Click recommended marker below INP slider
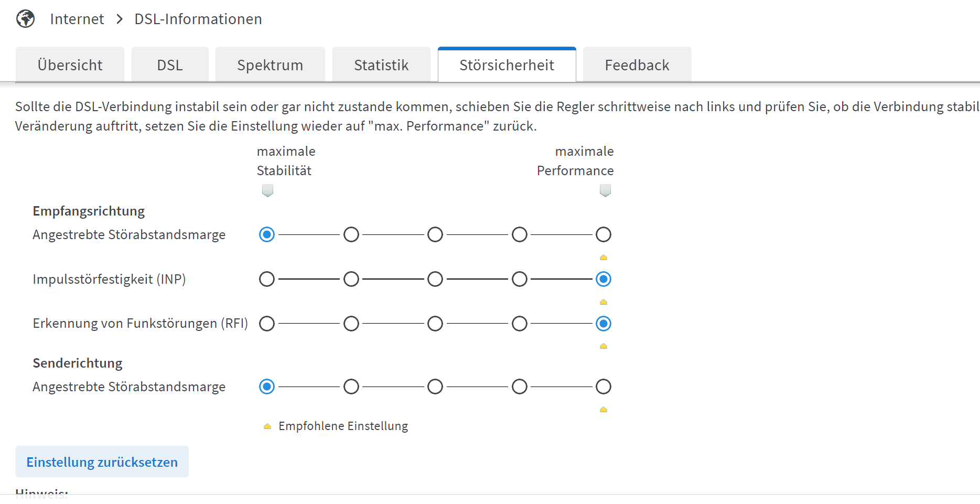 [x=604, y=302]
